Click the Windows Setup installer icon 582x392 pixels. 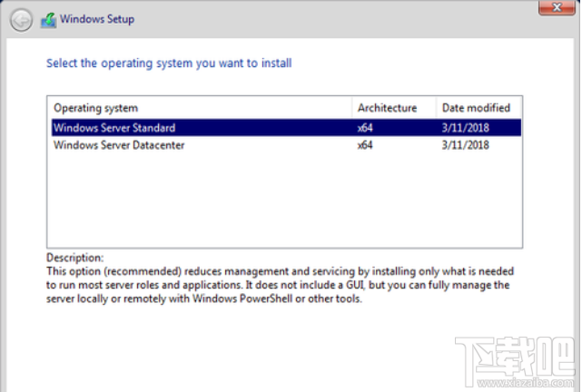coord(49,20)
